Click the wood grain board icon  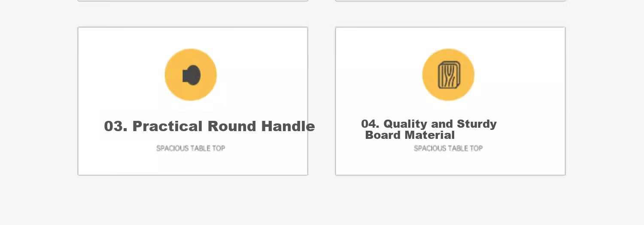[449, 75]
